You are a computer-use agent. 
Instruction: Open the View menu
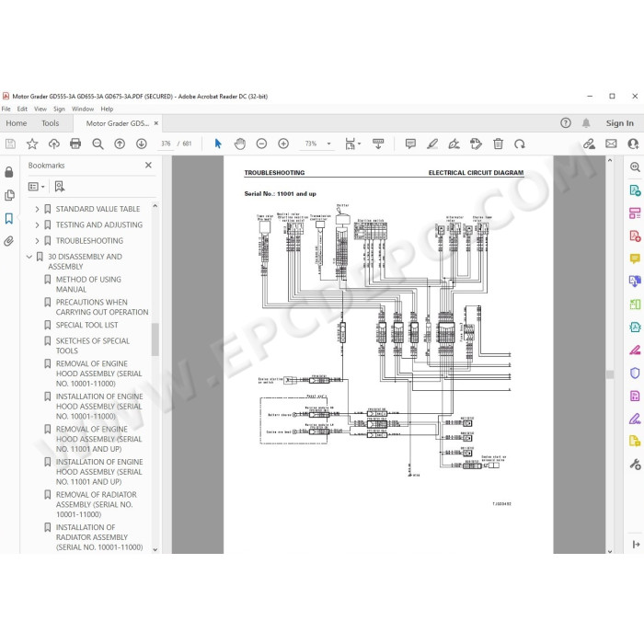(x=40, y=109)
